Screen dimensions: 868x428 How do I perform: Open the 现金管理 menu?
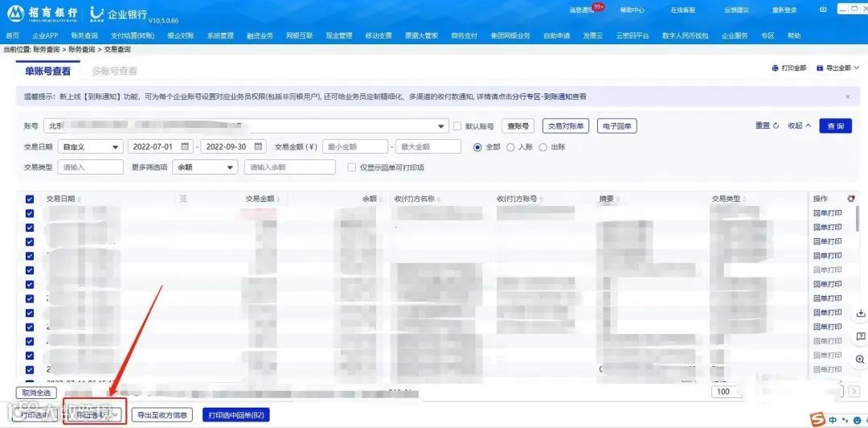339,35
